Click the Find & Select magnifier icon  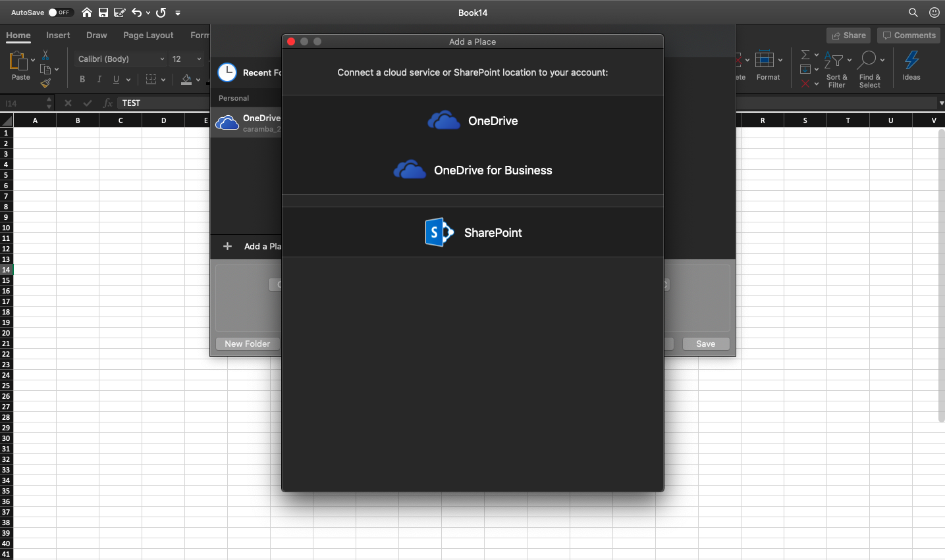click(x=868, y=60)
